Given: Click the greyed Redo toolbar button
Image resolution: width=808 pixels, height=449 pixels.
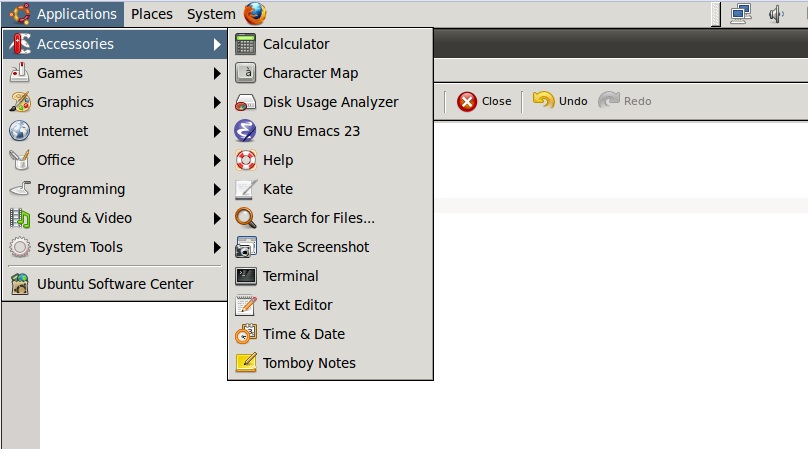Looking at the screenshot, I should (x=625, y=101).
